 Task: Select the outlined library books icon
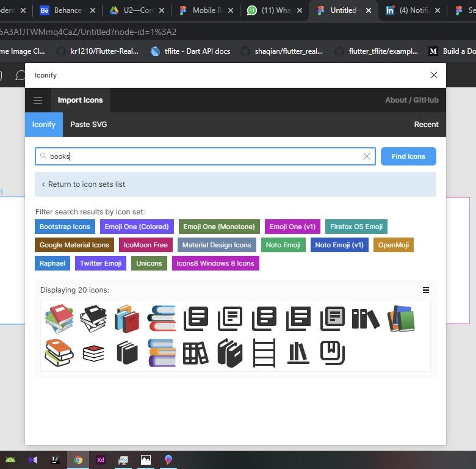coord(230,319)
